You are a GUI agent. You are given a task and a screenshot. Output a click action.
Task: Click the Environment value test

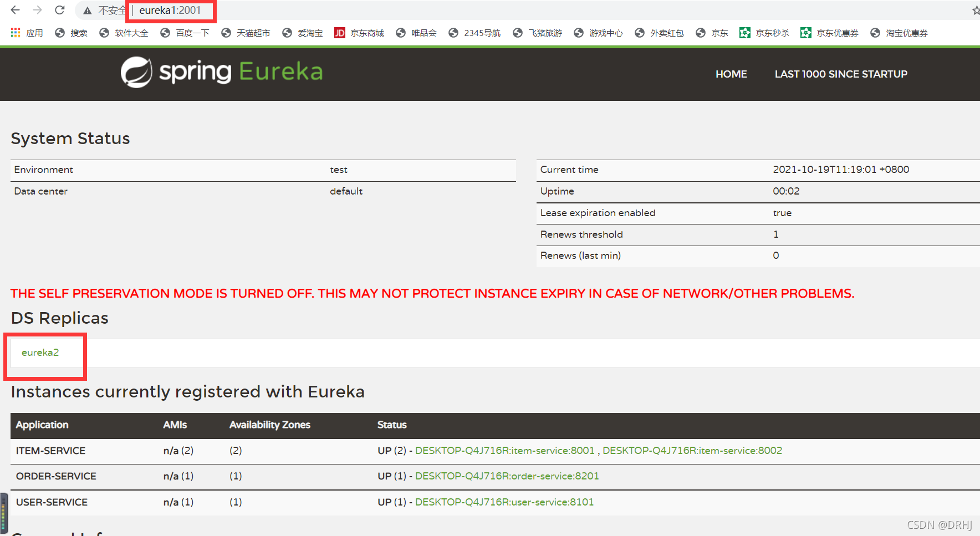coord(339,170)
